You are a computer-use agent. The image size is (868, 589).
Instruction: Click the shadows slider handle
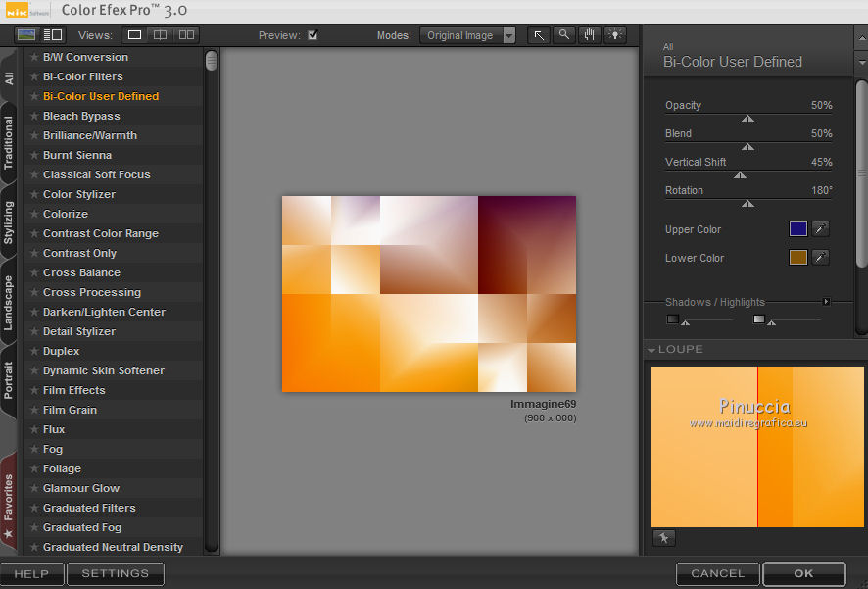[686, 322]
